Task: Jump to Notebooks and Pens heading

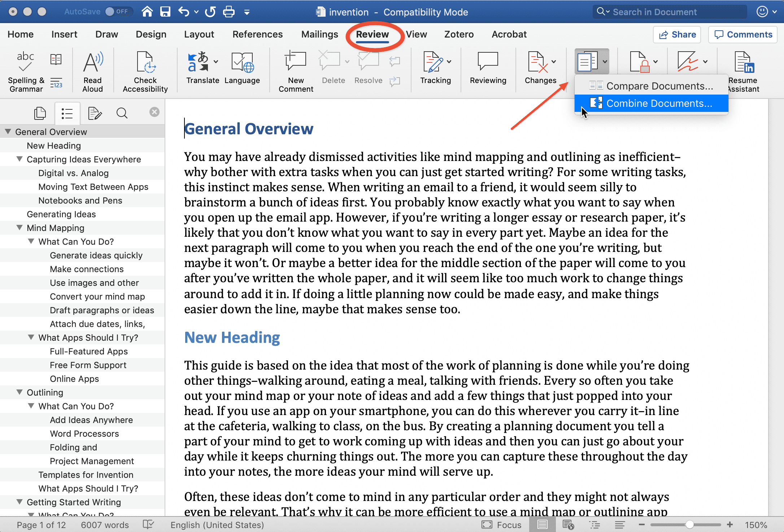Action: tap(80, 200)
